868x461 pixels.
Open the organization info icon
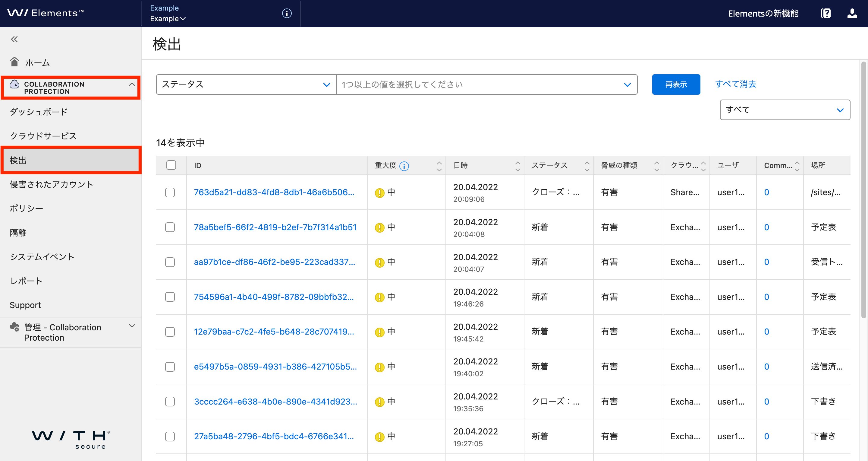point(287,13)
